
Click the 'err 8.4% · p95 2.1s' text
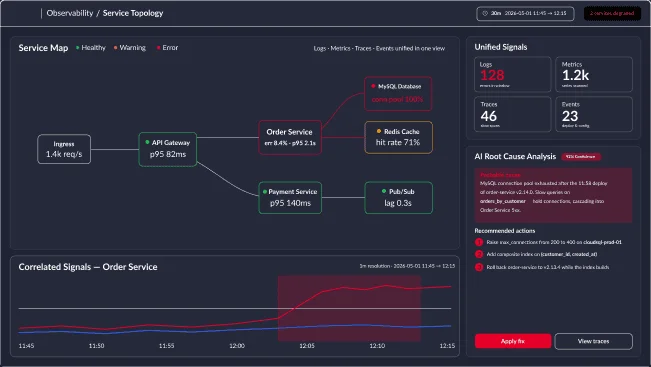click(290, 143)
